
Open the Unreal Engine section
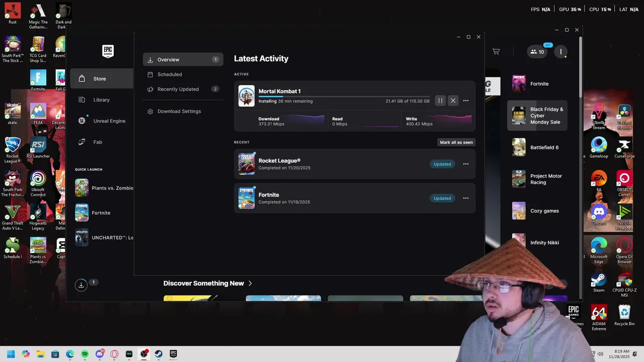point(102,121)
